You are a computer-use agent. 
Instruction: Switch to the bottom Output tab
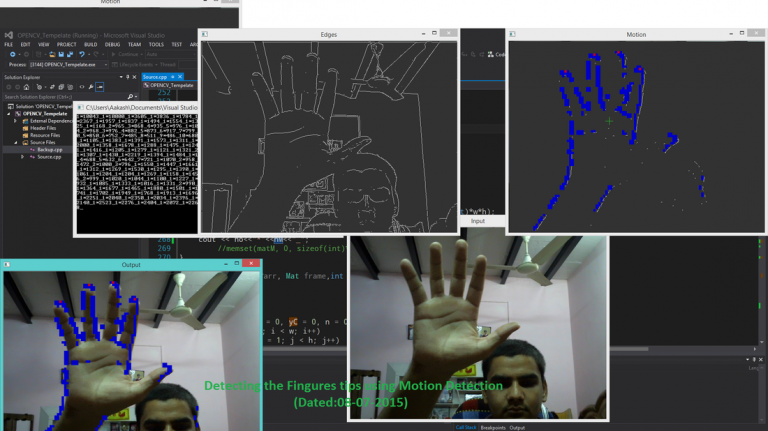click(x=517, y=428)
